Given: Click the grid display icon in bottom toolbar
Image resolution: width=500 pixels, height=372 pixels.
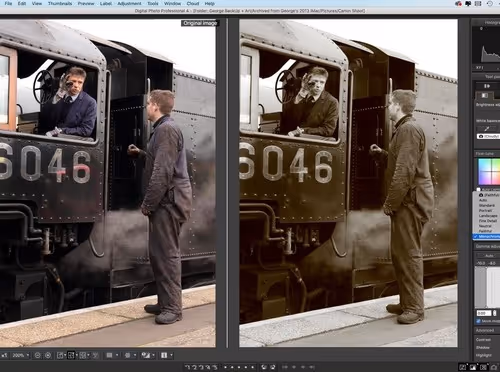Looking at the screenshot, I should click(83, 355).
